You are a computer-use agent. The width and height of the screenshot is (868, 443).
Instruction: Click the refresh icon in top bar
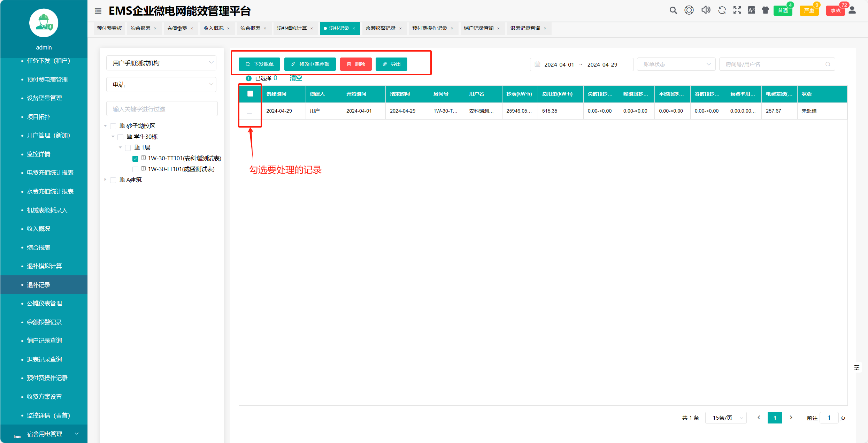coord(722,10)
